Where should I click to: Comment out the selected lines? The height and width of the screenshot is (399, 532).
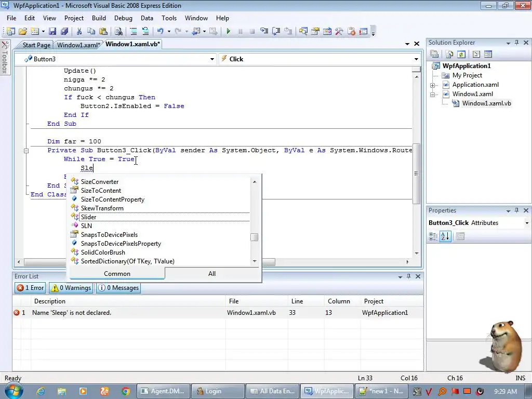click(x=134, y=31)
